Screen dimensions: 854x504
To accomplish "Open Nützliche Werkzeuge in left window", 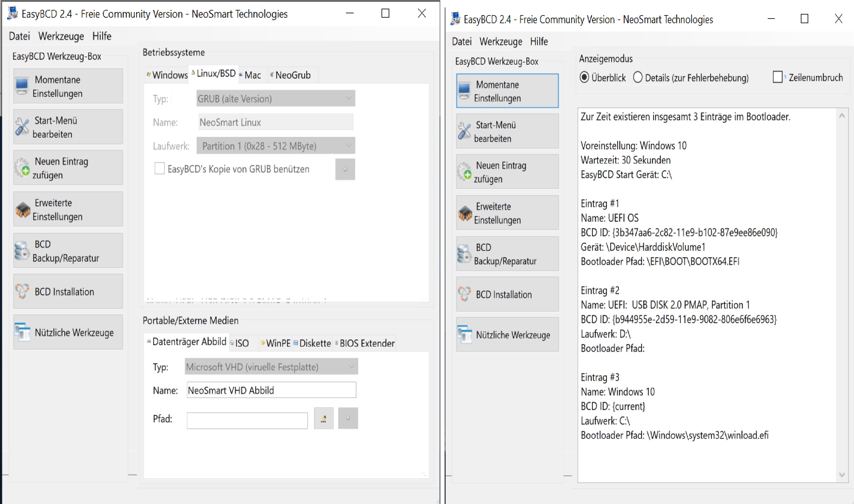I will coord(68,332).
